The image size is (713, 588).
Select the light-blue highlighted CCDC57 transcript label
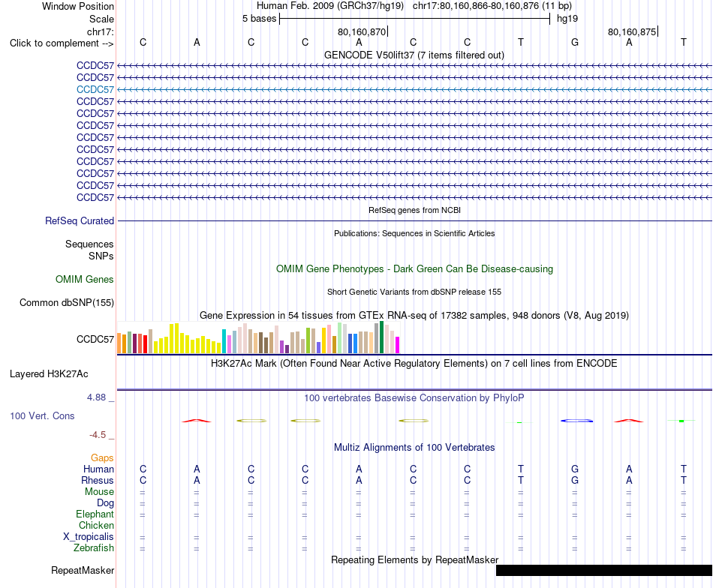pos(95,89)
